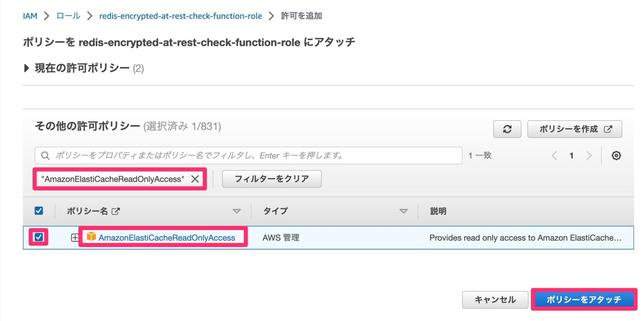Open the タイプ sort dropdown
Image resolution: width=644 pixels, height=321 pixels.
pos(403,211)
